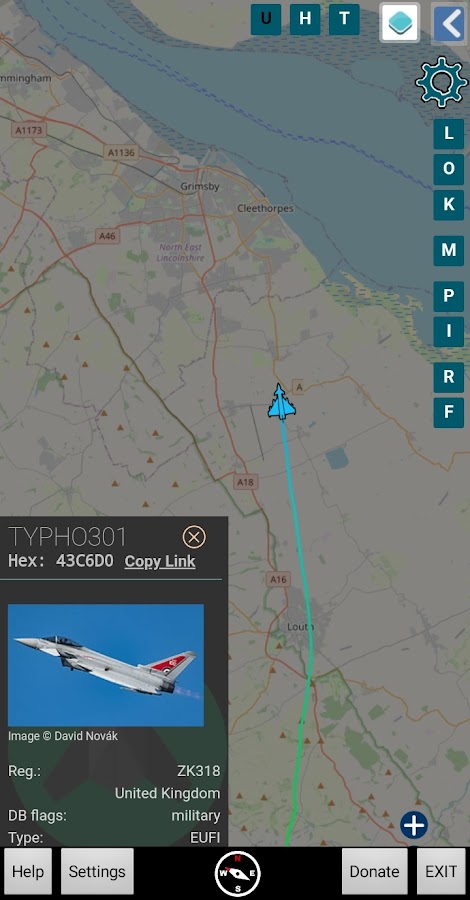Zoom in with the blue plus icon

(414, 825)
